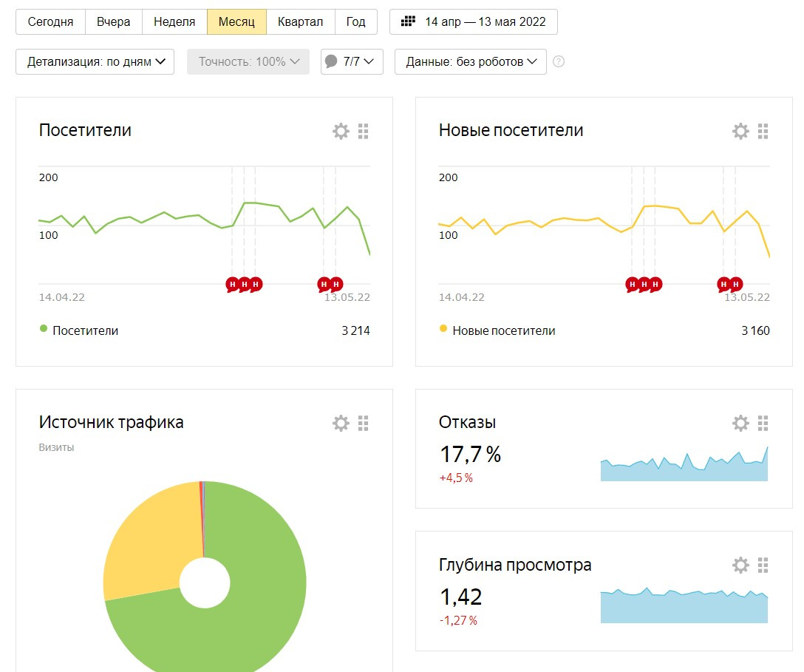The image size is (804, 672).
Task: Expand the Детализация: по дням dropdown
Action: [95, 62]
